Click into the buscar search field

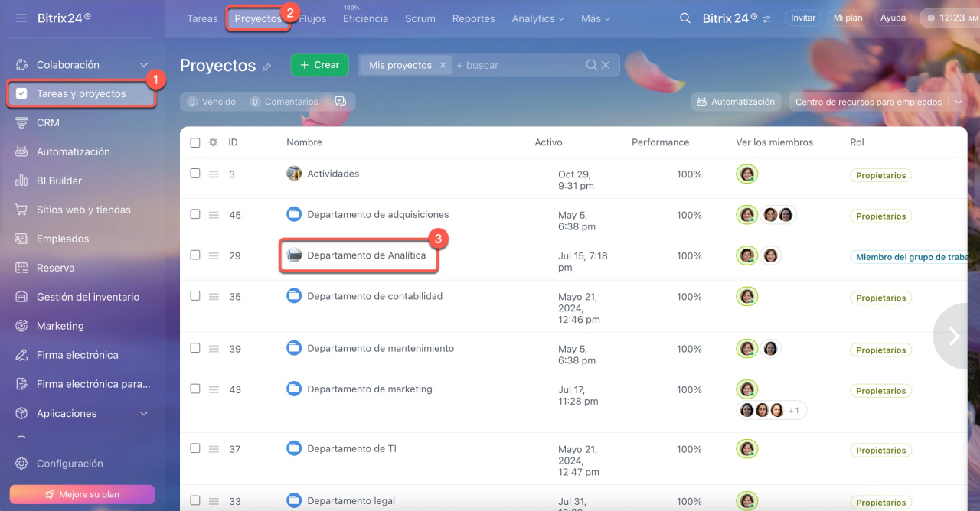[517, 65]
